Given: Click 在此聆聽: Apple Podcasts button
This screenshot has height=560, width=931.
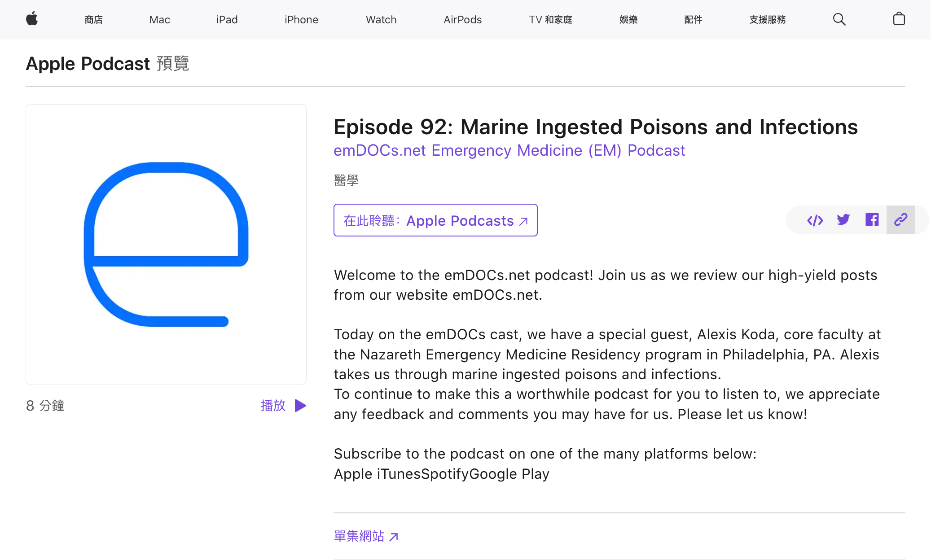Looking at the screenshot, I should pyautogui.click(x=435, y=220).
